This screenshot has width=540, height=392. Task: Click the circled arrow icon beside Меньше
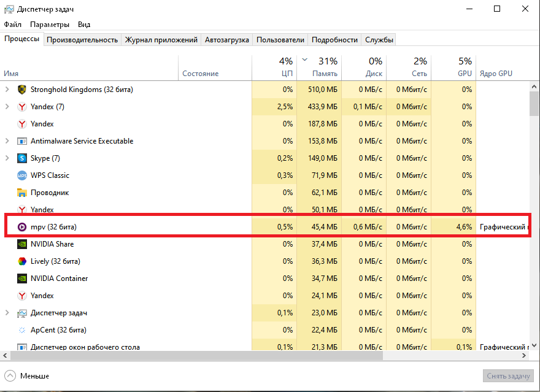tap(10, 376)
